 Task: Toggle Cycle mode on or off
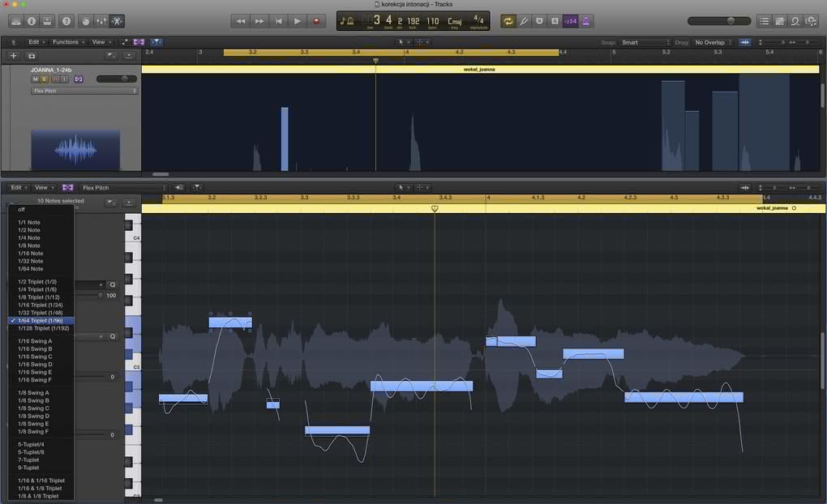508,21
